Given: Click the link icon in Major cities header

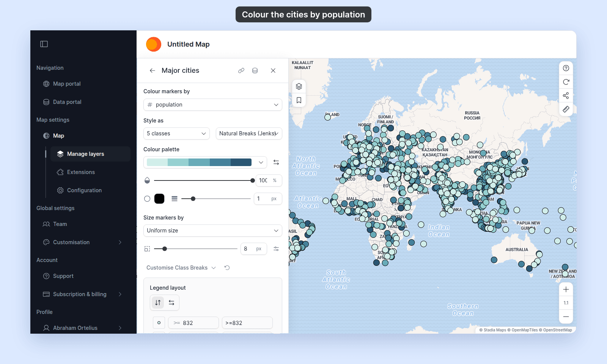Looking at the screenshot, I should (241, 71).
